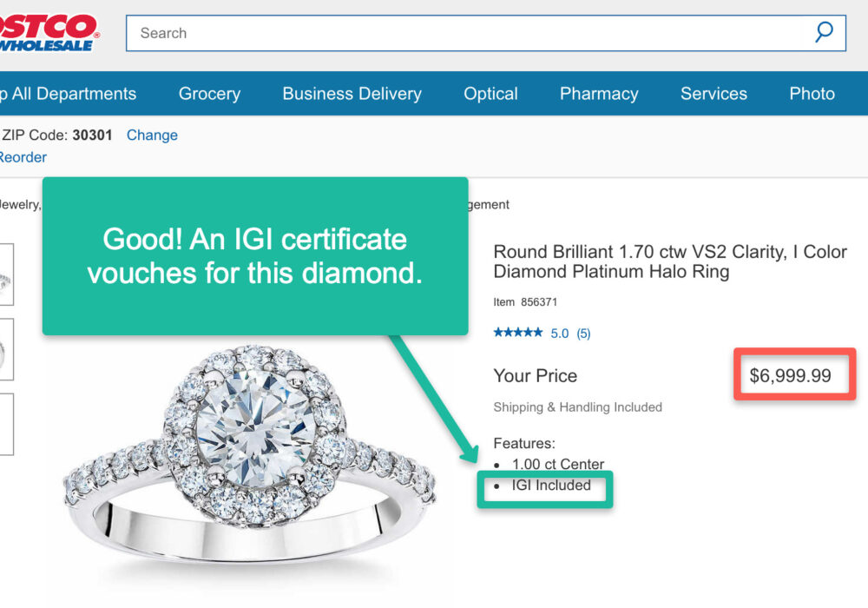The width and height of the screenshot is (868, 608).
Task: Select Photo in the navigation bar
Action: pyautogui.click(x=812, y=94)
